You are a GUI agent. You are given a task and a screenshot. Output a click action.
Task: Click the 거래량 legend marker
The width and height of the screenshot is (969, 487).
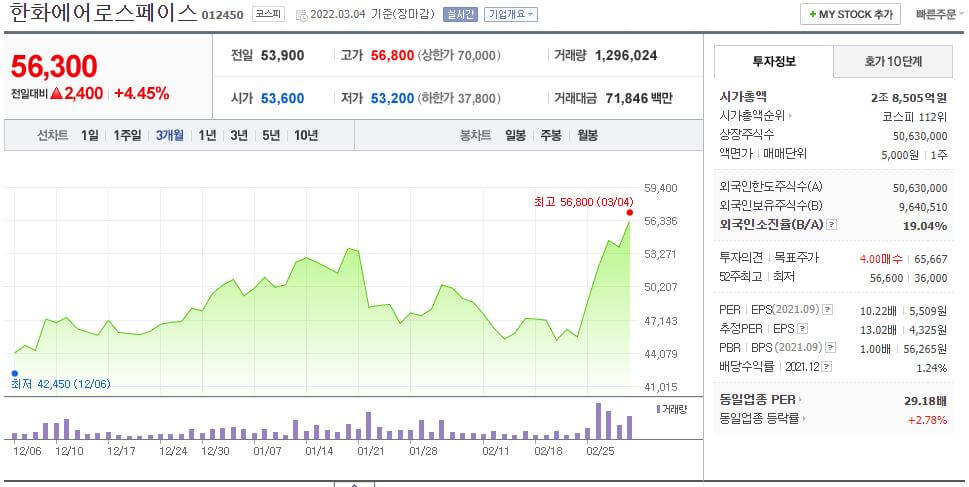658,409
